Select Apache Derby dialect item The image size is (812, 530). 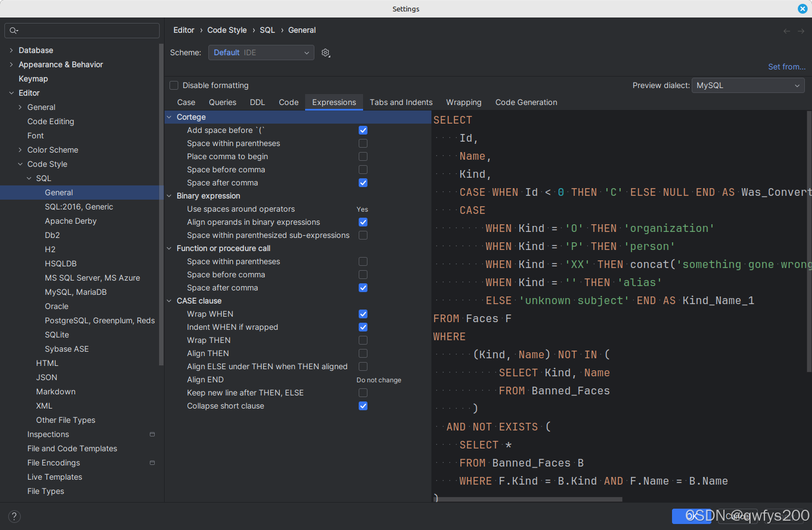(x=71, y=221)
